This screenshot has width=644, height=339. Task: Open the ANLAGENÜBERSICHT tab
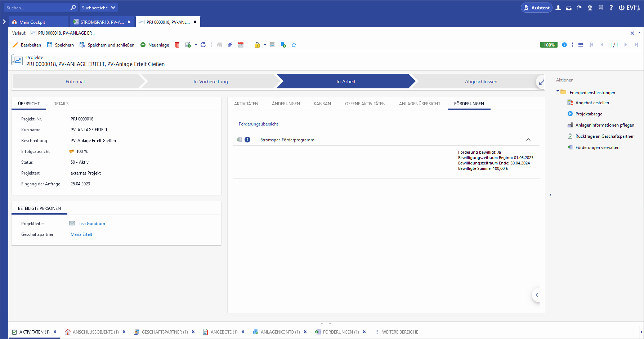click(x=420, y=104)
